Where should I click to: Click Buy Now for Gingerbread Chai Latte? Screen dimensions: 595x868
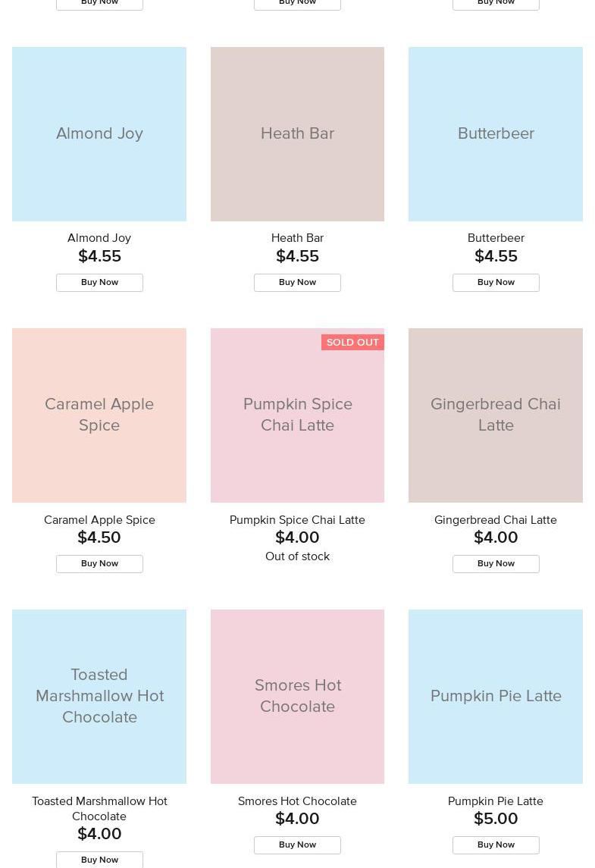pos(496,564)
